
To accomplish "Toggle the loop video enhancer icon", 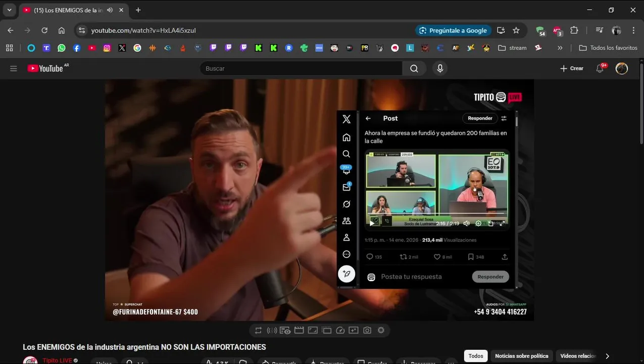I will point(258,330).
